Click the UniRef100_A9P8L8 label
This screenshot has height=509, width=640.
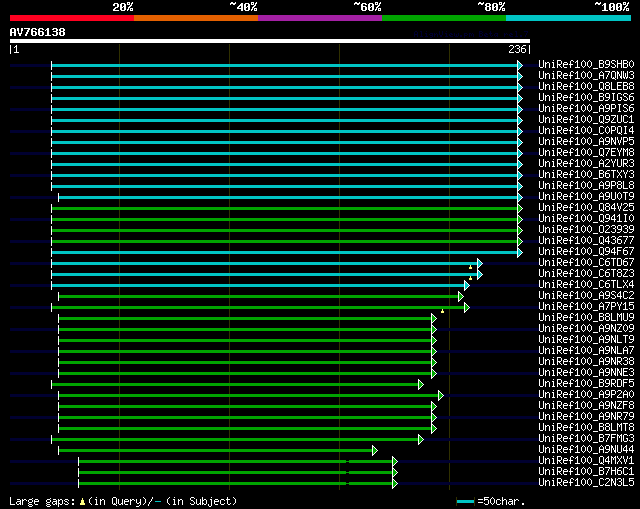[586, 186]
